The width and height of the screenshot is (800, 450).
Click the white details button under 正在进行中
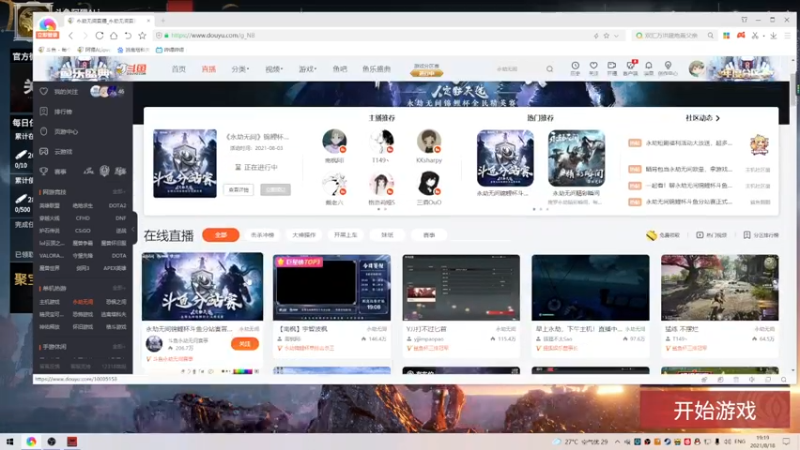click(239, 190)
